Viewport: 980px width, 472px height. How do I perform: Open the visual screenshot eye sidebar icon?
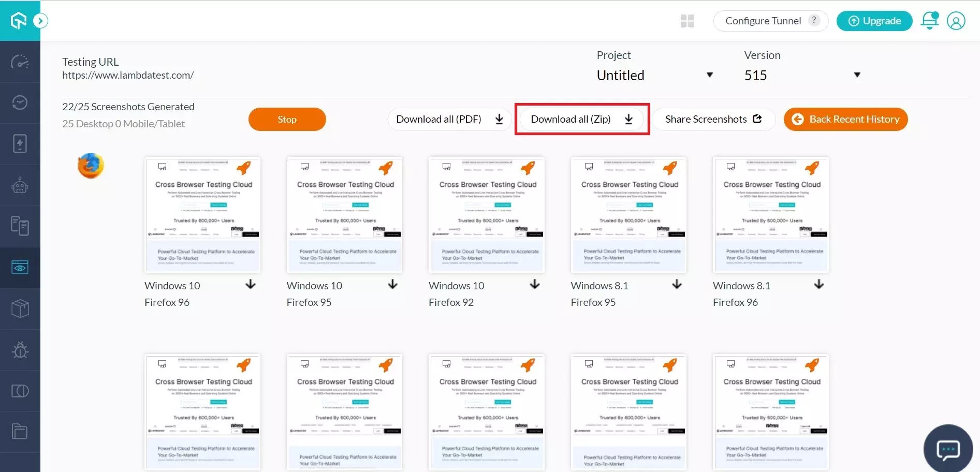point(20,268)
